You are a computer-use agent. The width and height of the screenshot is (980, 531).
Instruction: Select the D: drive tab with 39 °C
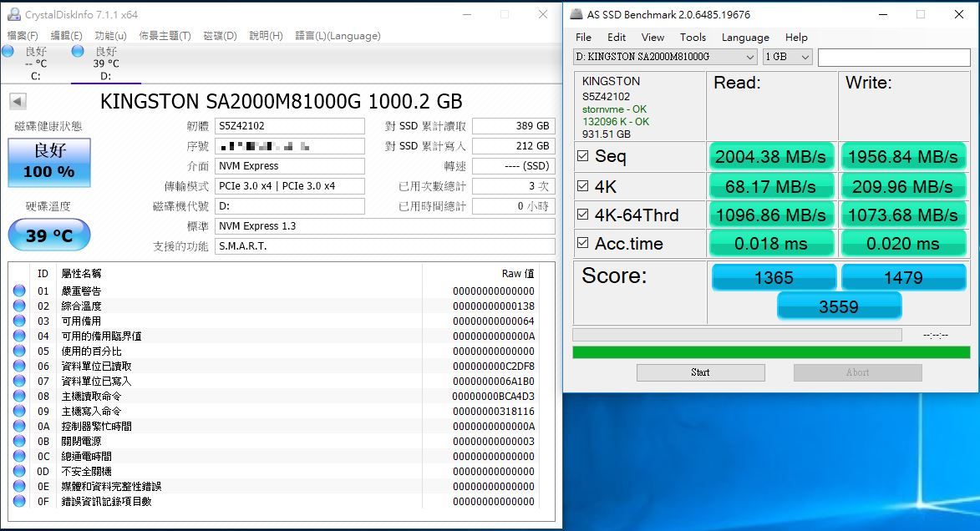tap(106, 63)
